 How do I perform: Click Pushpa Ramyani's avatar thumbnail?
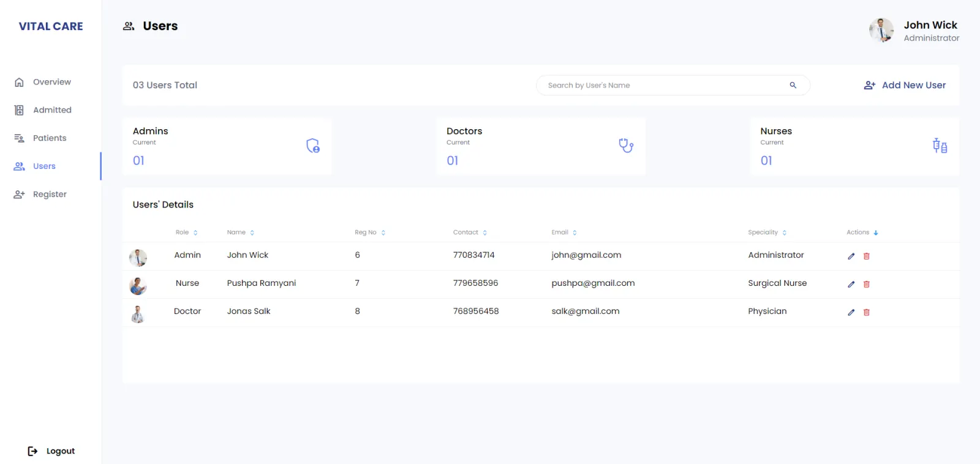coord(138,286)
